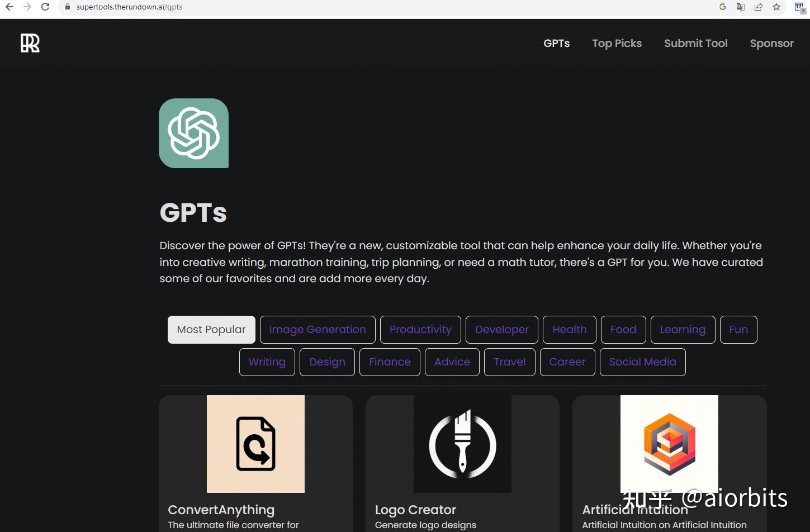Click The Rundown logo in header

pyautogui.click(x=30, y=43)
